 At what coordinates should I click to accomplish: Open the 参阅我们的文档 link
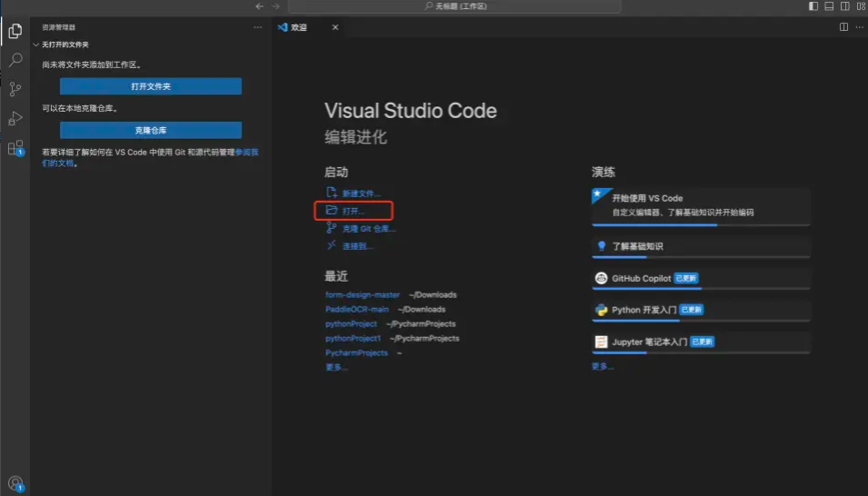pos(247,153)
